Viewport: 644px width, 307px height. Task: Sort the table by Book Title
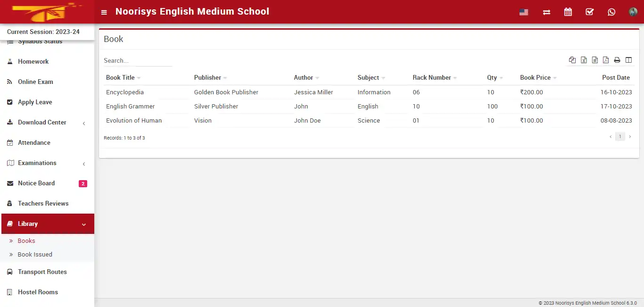pyautogui.click(x=121, y=77)
